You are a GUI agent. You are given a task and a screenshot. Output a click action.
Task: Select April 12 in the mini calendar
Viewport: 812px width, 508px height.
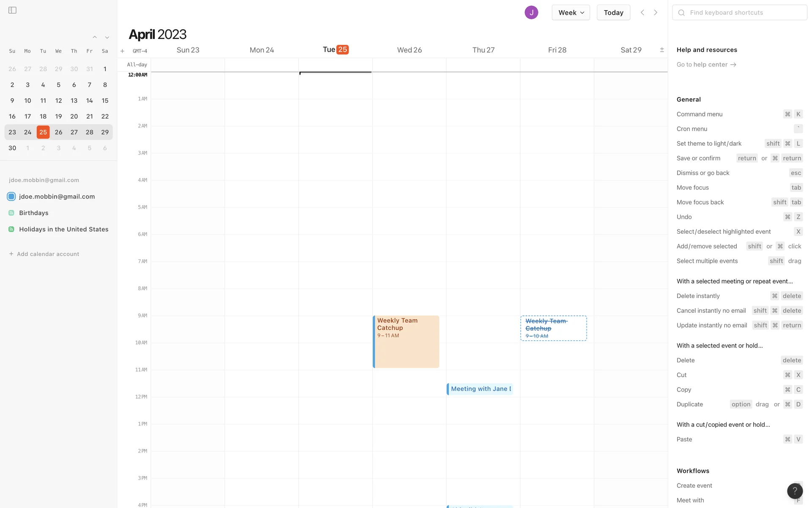click(x=58, y=101)
